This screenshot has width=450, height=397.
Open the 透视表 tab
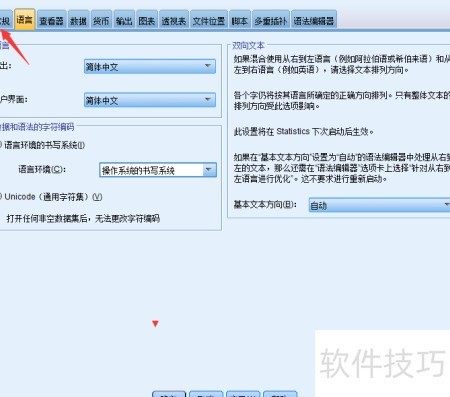point(174,21)
